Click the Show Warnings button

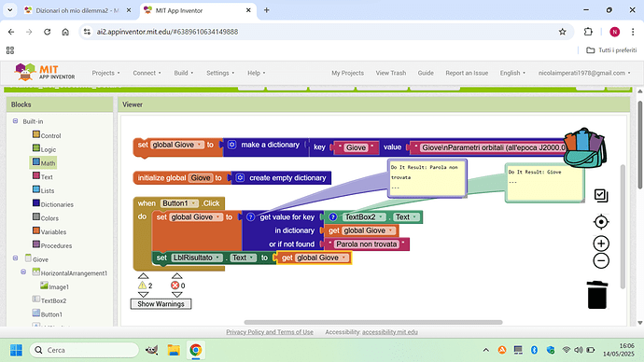coord(161,304)
